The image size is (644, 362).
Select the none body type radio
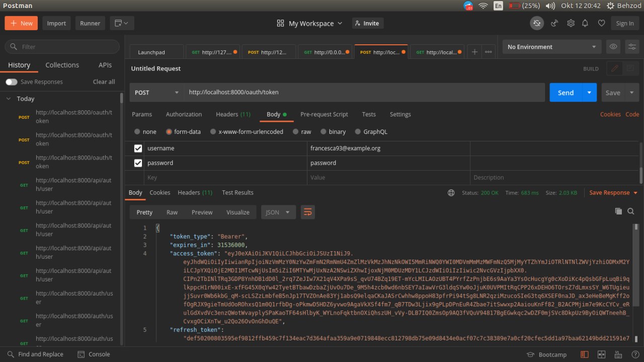(137, 131)
